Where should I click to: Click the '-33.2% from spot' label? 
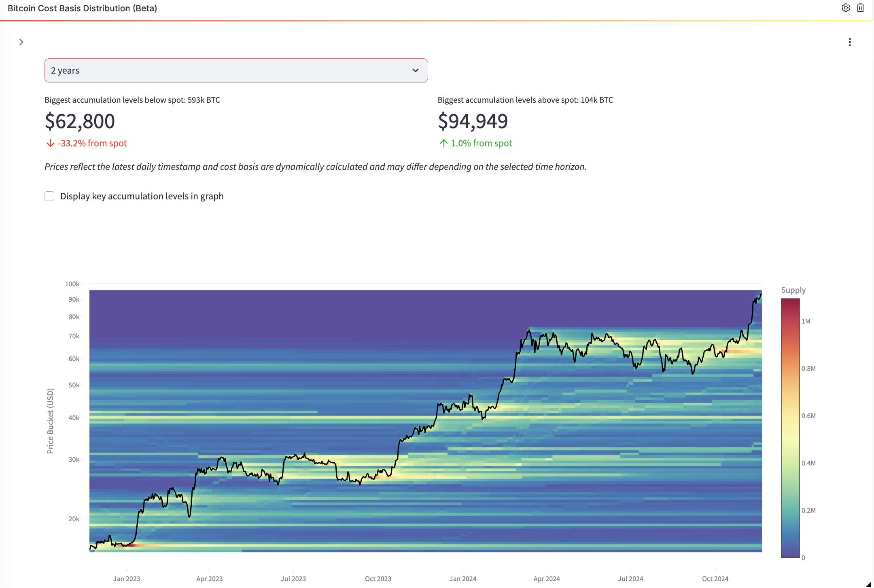pyautogui.click(x=93, y=143)
